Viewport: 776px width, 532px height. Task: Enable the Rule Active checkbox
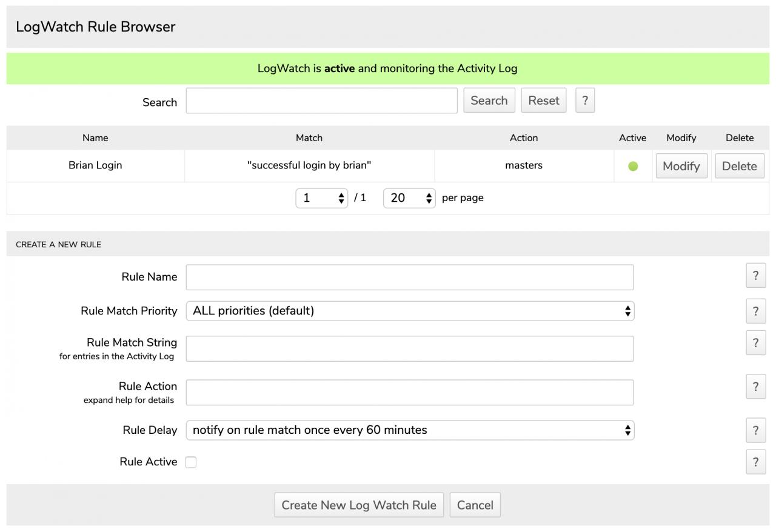pos(191,462)
